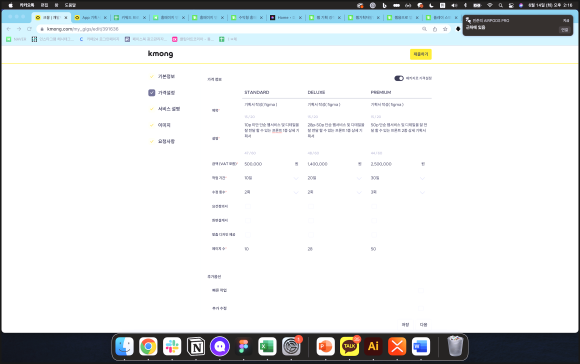
Task: Open Notion in the dock
Action: (x=196, y=347)
